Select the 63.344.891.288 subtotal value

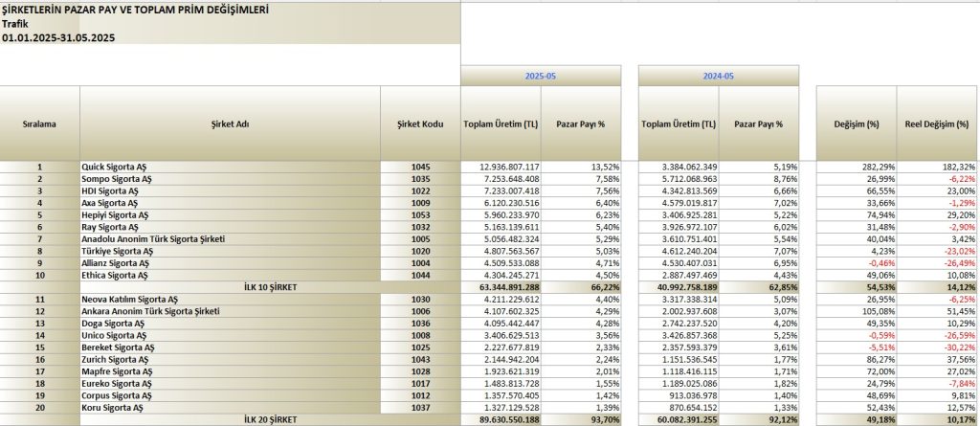pyautogui.click(x=501, y=287)
